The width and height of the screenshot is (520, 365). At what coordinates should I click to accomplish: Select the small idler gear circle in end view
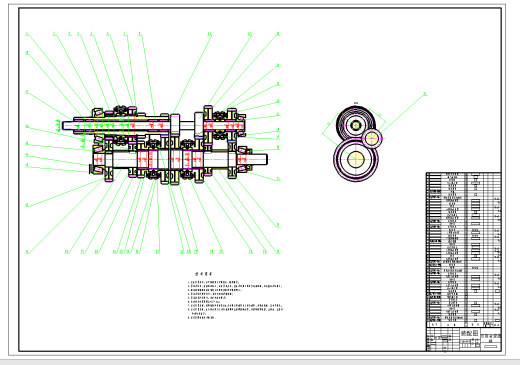[x=372, y=138]
